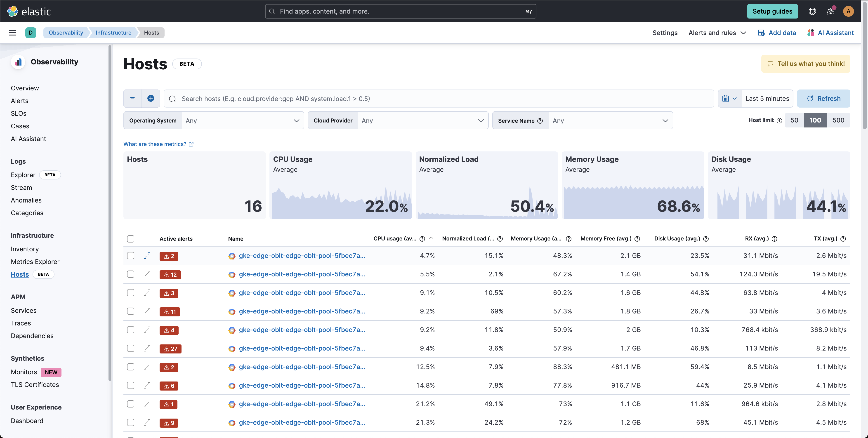This screenshot has width=868, height=438.
Task: Open Settings in top bar
Action: pyautogui.click(x=665, y=33)
